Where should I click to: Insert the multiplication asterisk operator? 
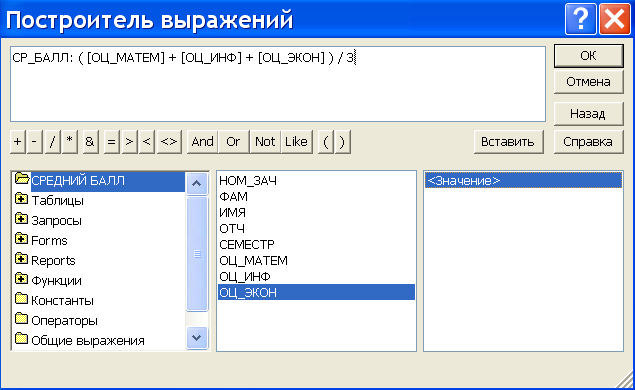[x=70, y=142]
